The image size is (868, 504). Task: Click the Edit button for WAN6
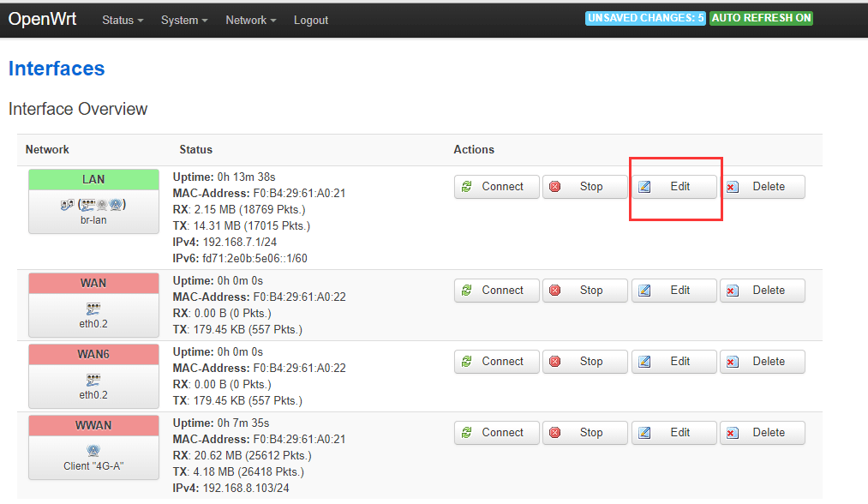click(x=673, y=362)
